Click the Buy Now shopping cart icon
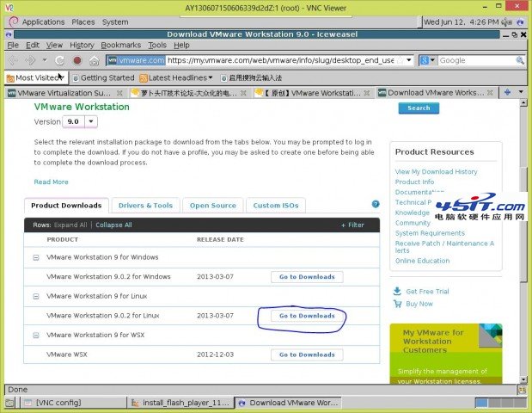Image resolution: width=532 pixels, height=413 pixels. tap(397, 304)
